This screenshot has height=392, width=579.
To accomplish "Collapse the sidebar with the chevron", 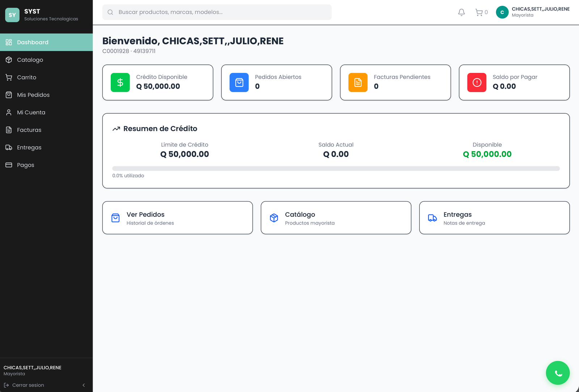I will point(84,385).
